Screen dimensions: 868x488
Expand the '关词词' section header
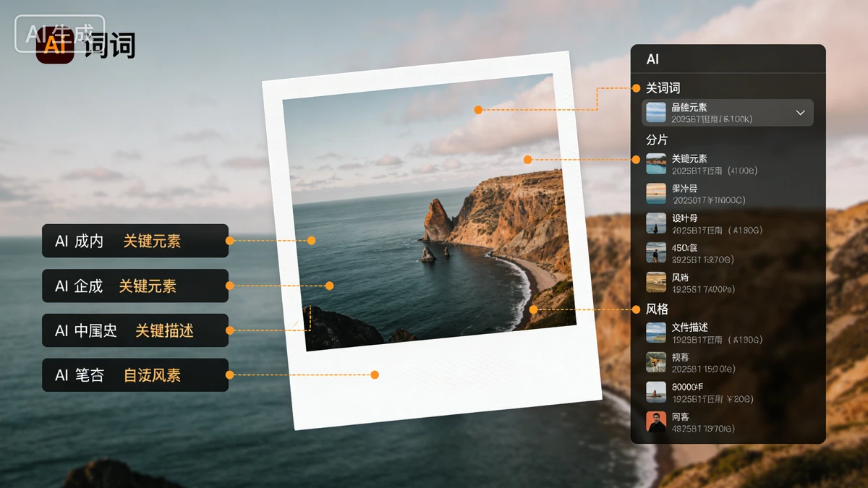coord(663,88)
